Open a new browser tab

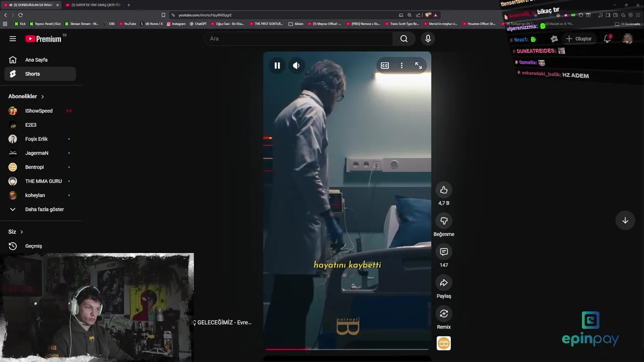128,5
